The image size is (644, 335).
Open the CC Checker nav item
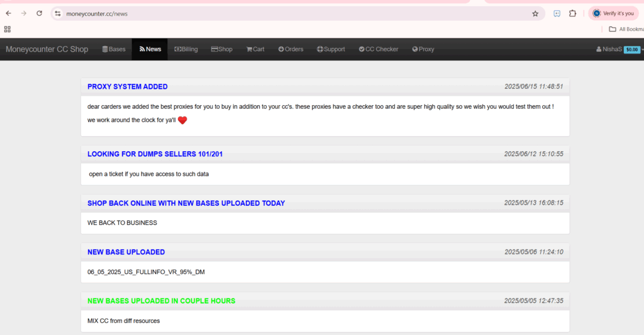(379, 49)
